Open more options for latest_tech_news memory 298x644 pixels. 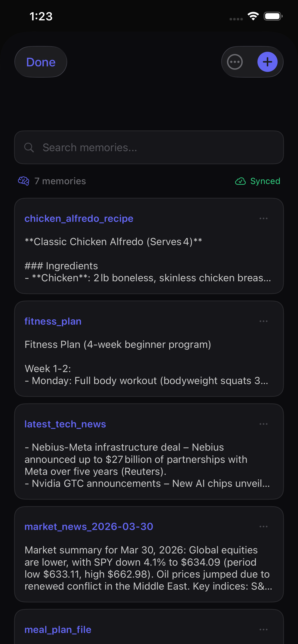point(263,424)
